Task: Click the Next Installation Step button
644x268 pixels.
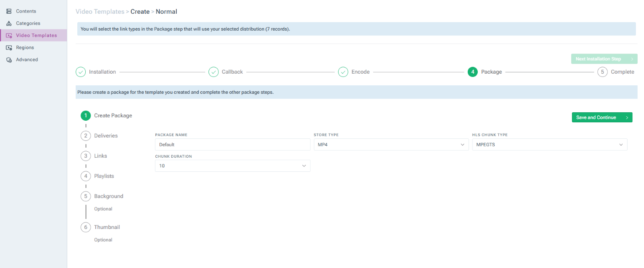Action: point(604,59)
